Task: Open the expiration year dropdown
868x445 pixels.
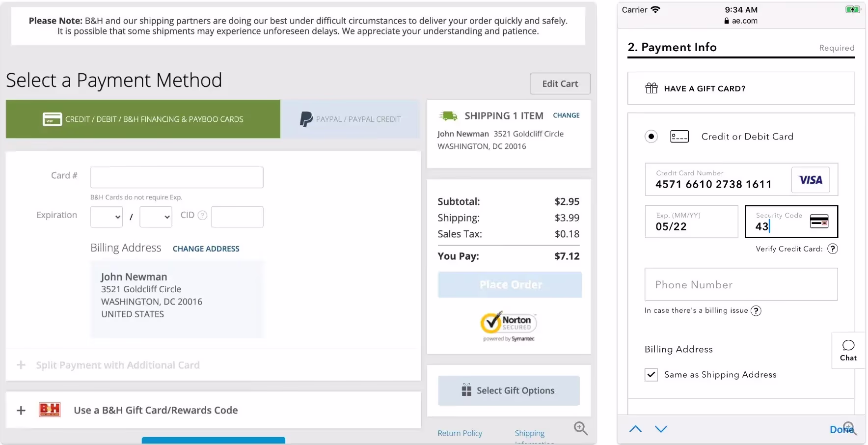Action: coord(156,217)
